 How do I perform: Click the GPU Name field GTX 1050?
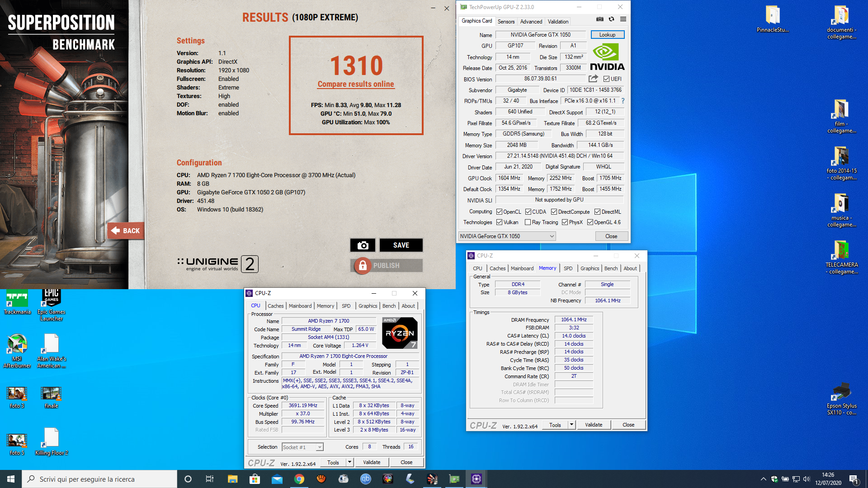[x=540, y=35]
